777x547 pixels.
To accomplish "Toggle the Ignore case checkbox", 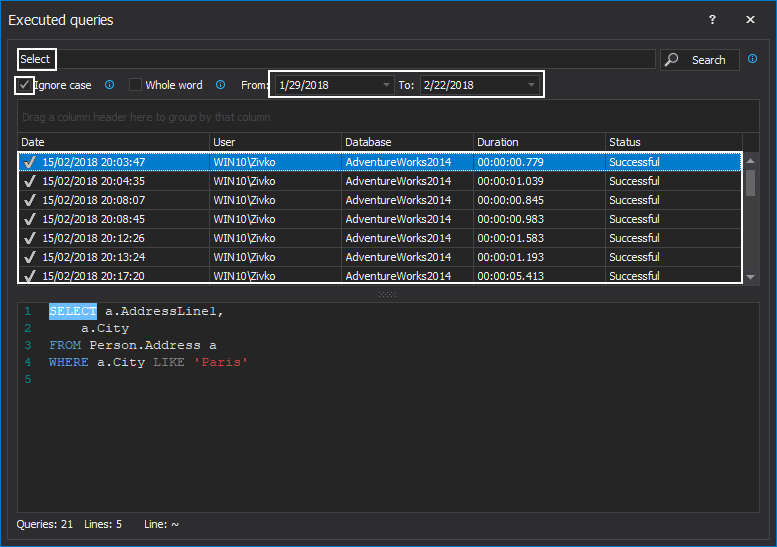I will pyautogui.click(x=24, y=85).
